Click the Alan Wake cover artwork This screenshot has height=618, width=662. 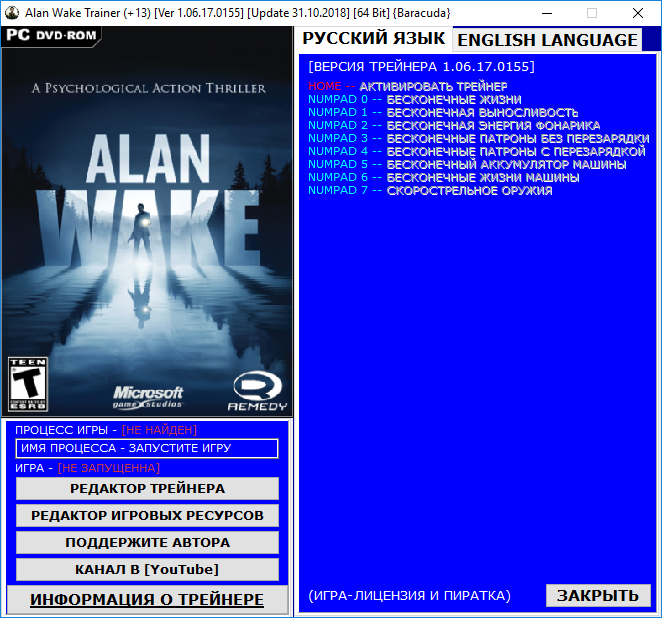pyautogui.click(x=147, y=221)
